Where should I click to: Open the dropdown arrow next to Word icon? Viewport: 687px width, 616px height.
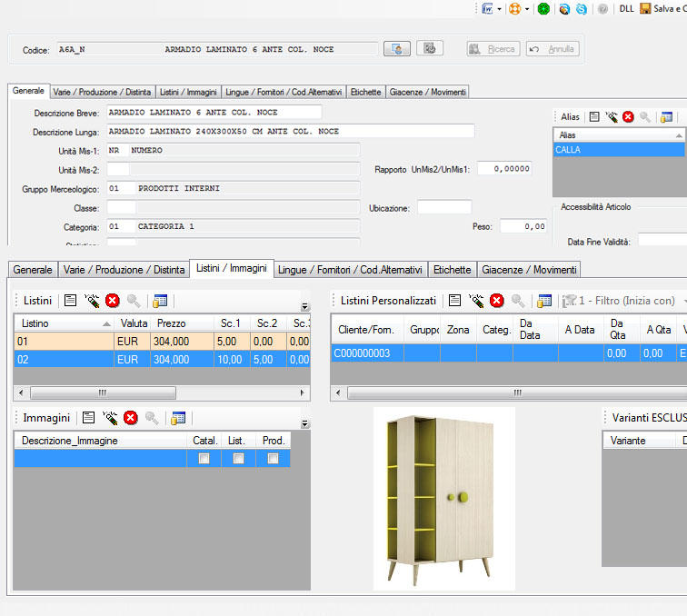(499, 9)
